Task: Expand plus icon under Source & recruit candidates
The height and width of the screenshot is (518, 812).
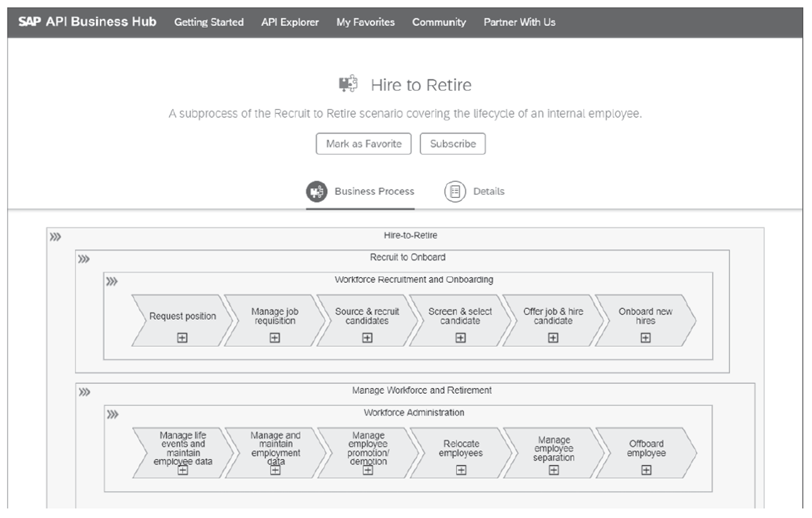Action: [x=367, y=338]
